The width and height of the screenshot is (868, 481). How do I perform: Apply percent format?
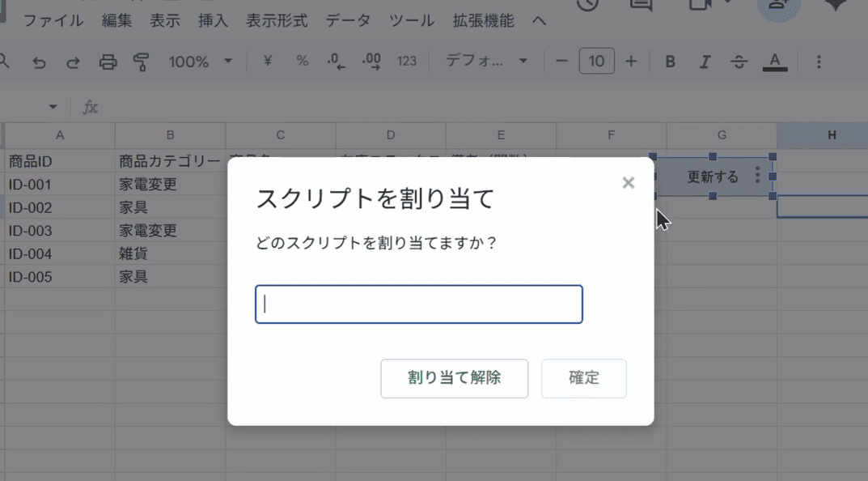[x=302, y=62]
